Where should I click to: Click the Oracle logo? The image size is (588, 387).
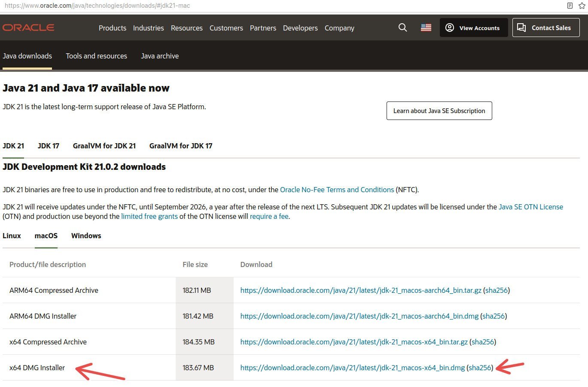[28, 28]
